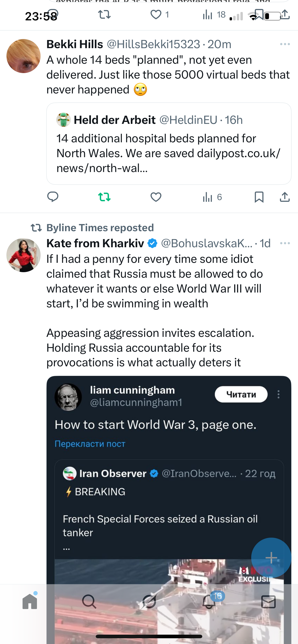This screenshot has height=644, width=298.
Task: Like Bekki Hills' tweet about beds
Action: point(156,197)
